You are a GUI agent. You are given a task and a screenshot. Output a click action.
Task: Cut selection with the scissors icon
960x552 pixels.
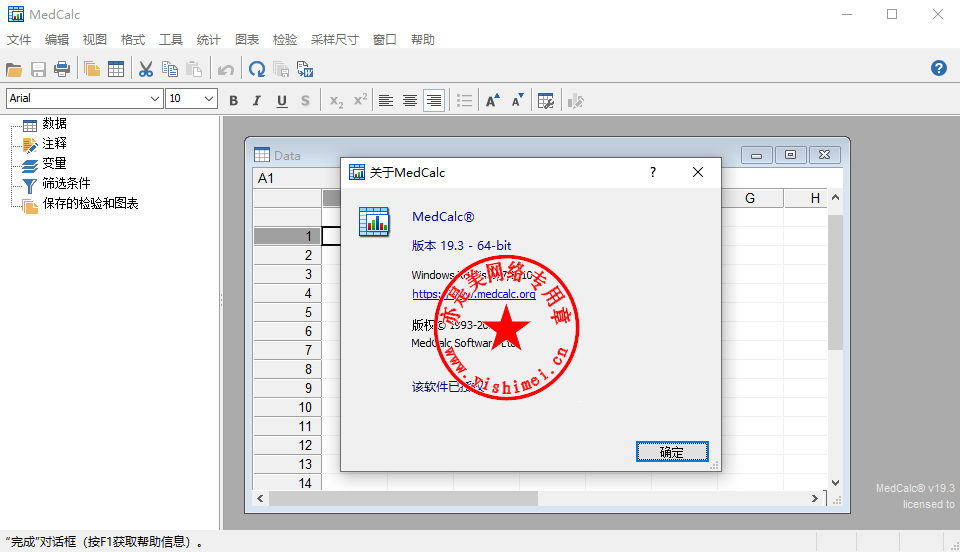coord(146,69)
